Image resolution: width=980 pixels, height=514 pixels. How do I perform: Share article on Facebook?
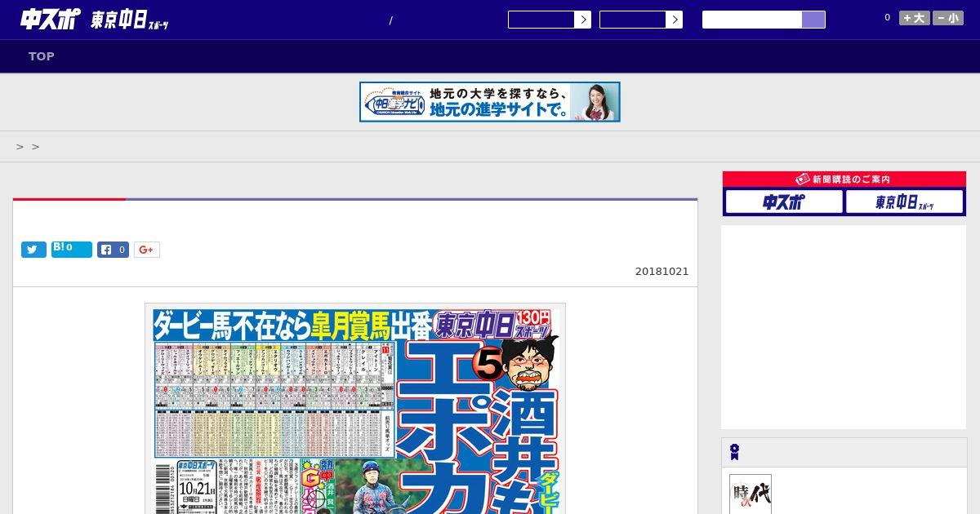click(114, 250)
